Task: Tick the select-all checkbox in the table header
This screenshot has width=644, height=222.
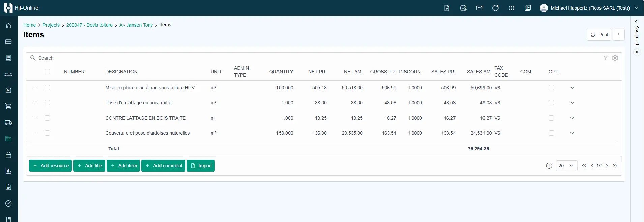Action: click(47, 72)
